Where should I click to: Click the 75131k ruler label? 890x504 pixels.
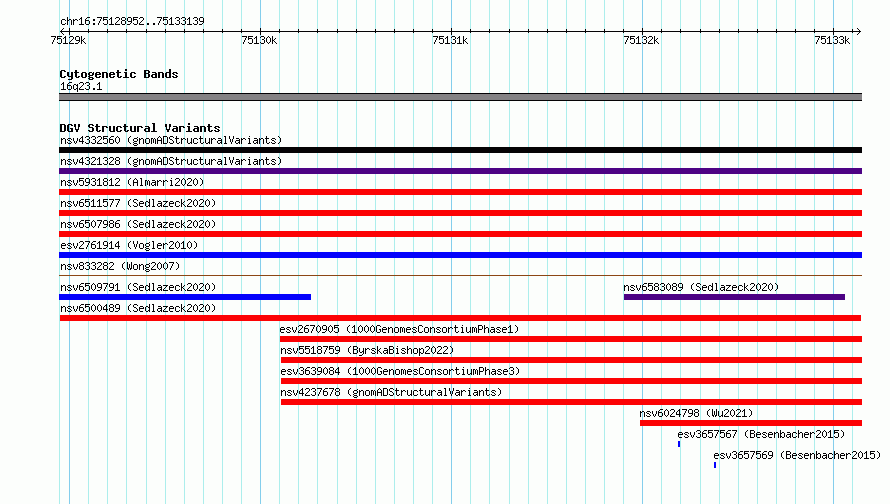(x=450, y=40)
